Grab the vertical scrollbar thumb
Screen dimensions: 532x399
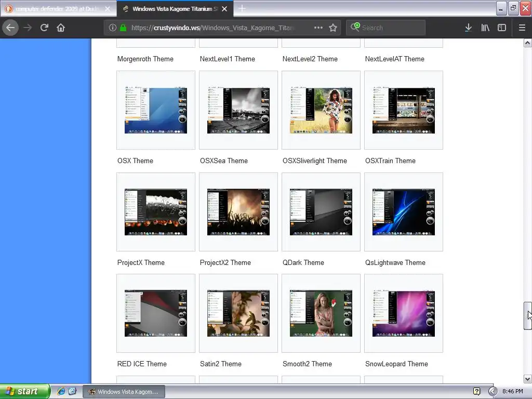[x=527, y=315]
